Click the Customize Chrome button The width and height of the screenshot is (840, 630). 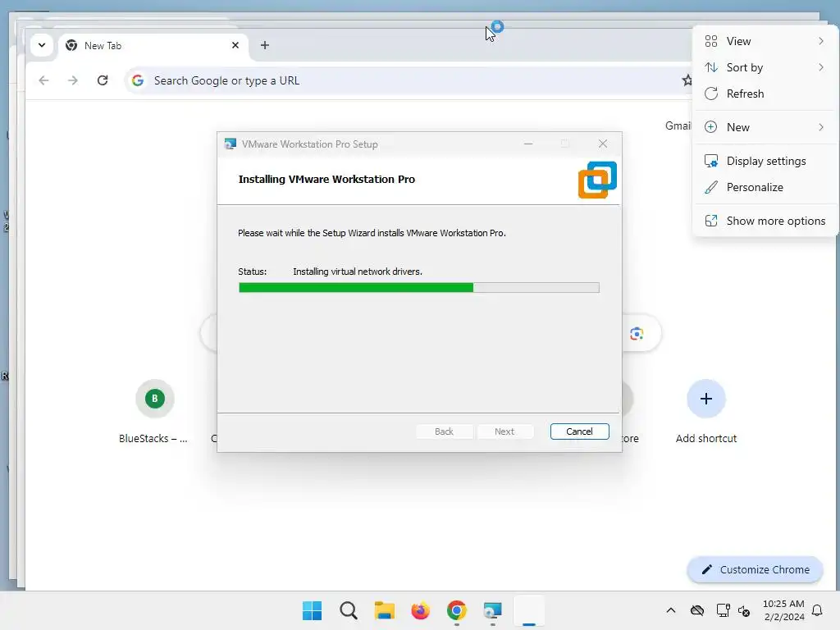click(x=755, y=569)
